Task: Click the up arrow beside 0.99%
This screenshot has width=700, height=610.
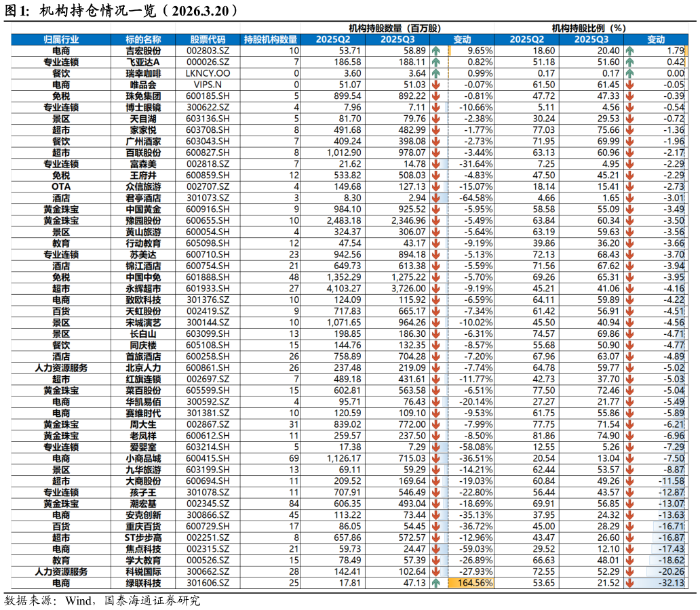Action: pos(435,74)
